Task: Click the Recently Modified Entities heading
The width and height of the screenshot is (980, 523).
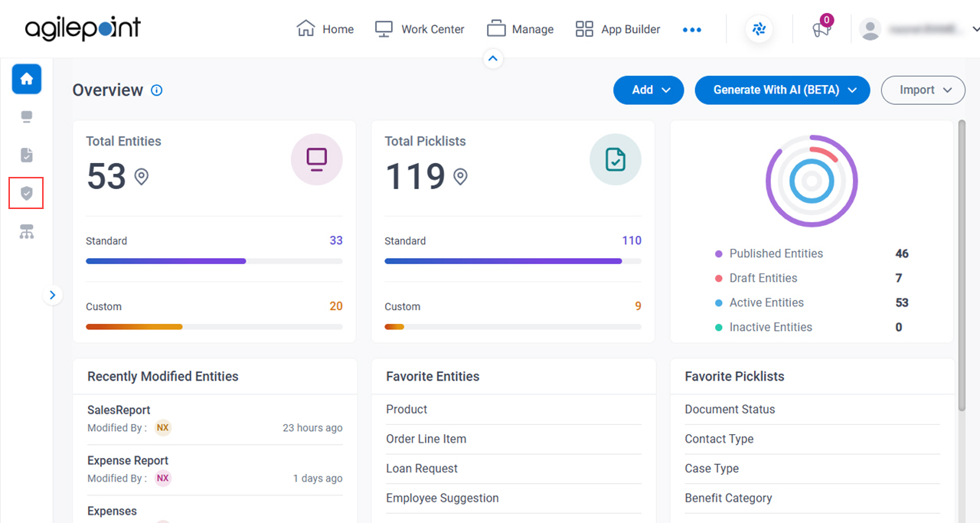Action: (x=163, y=377)
